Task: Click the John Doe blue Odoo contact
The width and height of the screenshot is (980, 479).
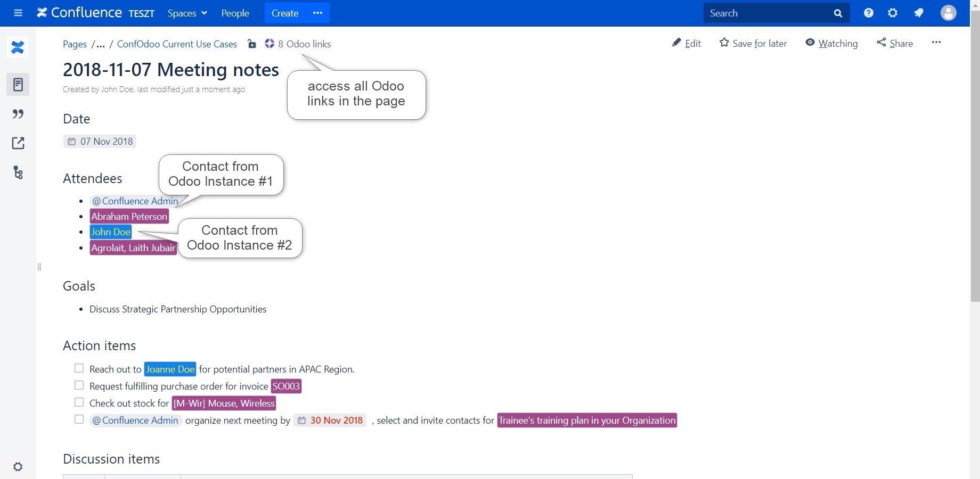Action: 111,232
